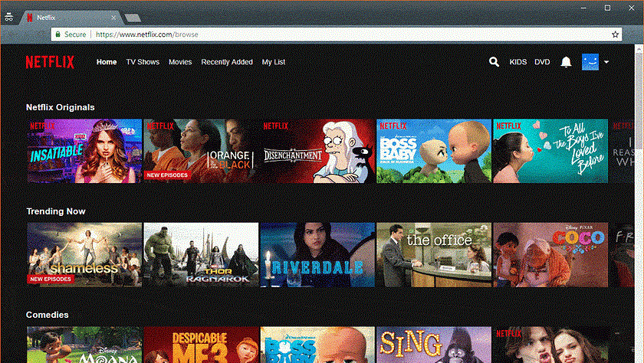Open the notifications bell

pyautogui.click(x=566, y=62)
